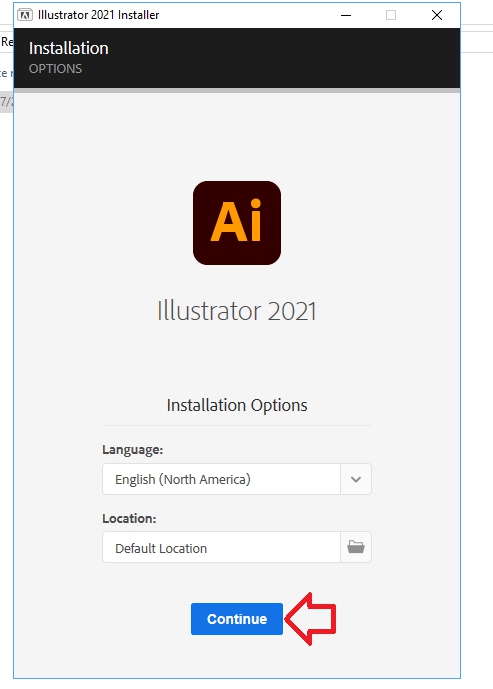Click the Illustrator 2021 Installer title text
Viewport: 493px width, 689px height.
click(98, 15)
